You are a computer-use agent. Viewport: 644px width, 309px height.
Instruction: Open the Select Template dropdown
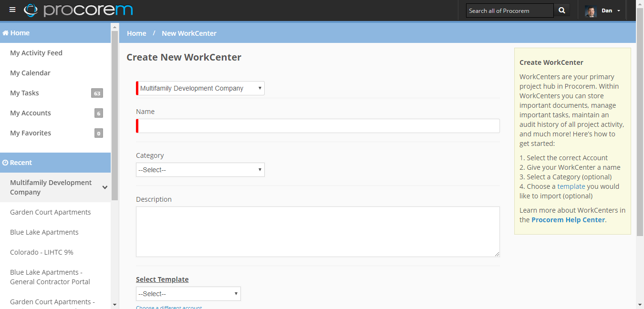pyautogui.click(x=188, y=294)
